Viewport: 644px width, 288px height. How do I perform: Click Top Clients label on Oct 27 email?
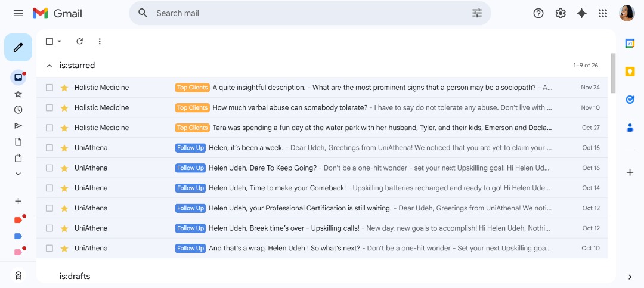pyautogui.click(x=193, y=128)
